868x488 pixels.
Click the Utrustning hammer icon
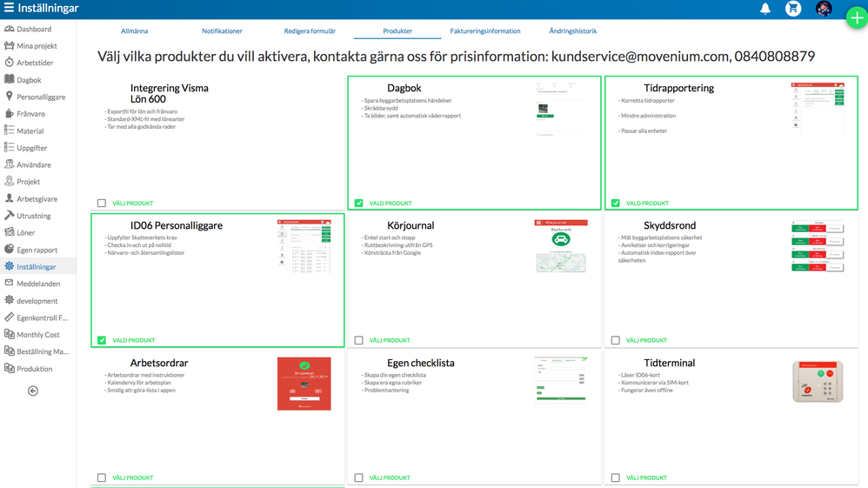[10, 216]
